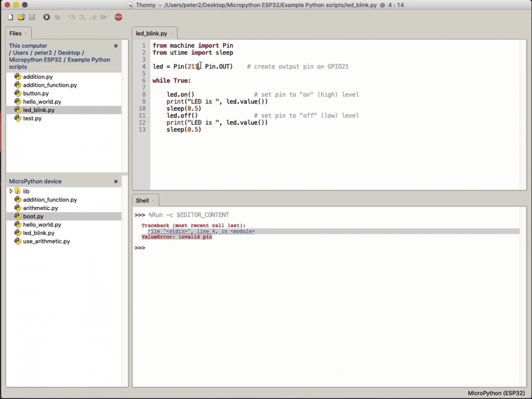Click the Example Python scripts breadcrumb link
Screen dimensions: 532x399
89,60
